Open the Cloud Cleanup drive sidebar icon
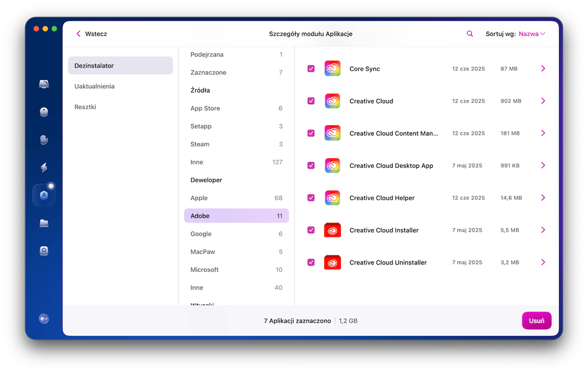Image resolution: width=588 pixels, height=373 pixels. point(44,251)
